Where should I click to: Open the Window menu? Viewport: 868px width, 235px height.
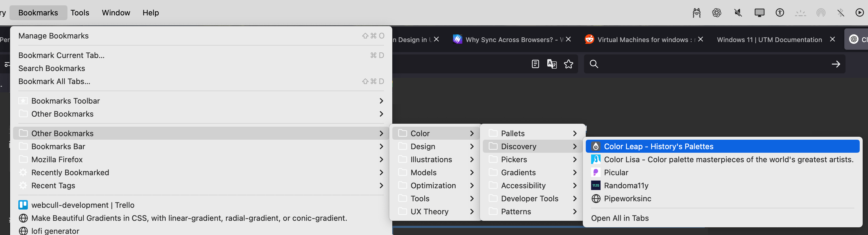point(116,13)
